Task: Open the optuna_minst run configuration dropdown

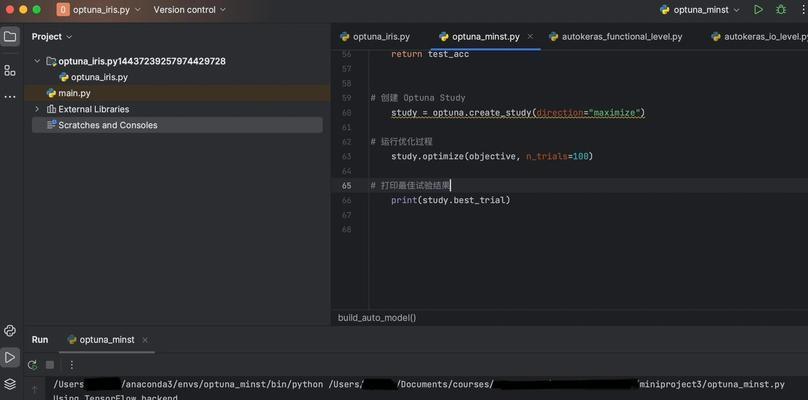Action: 700,10
